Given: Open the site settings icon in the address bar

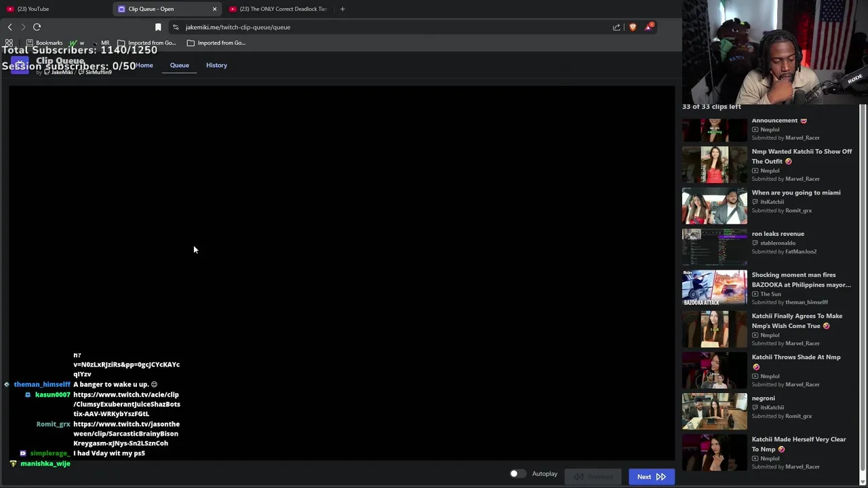Looking at the screenshot, I should (176, 27).
